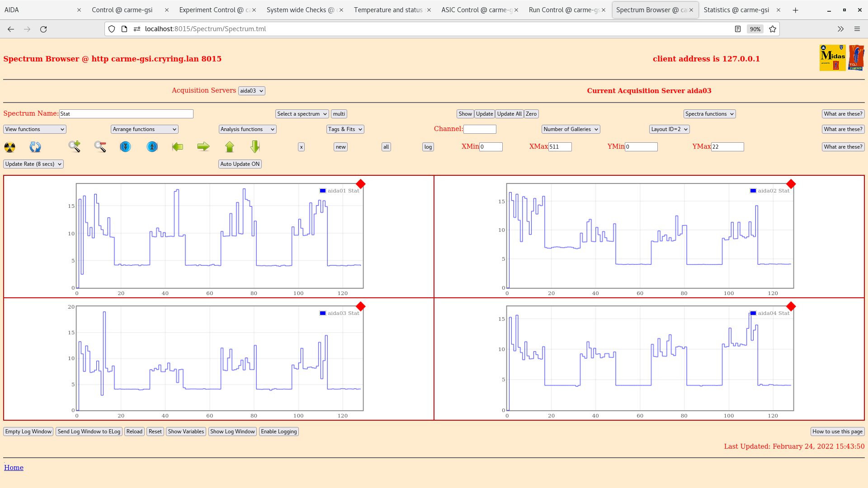Click the Home link
Image resolution: width=868 pixels, height=488 pixels.
tap(14, 468)
